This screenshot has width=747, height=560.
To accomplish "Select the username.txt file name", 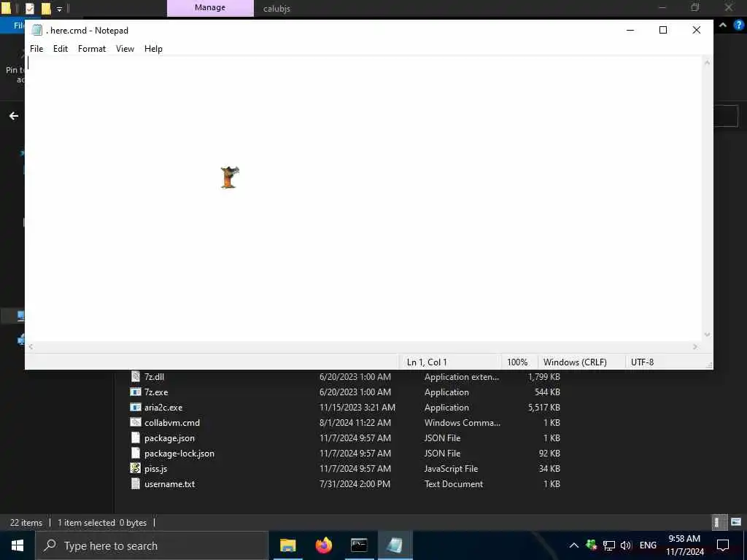I will (x=169, y=484).
